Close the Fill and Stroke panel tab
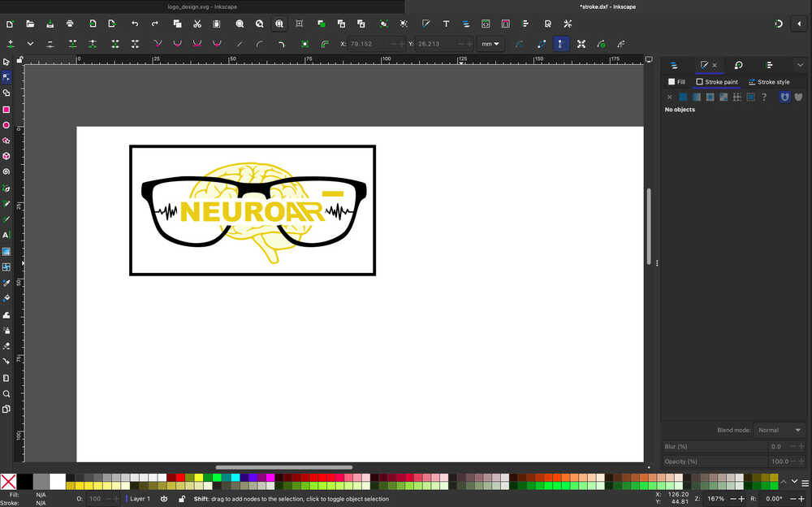This screenshot has height=507, width=812. click(715, 65)
